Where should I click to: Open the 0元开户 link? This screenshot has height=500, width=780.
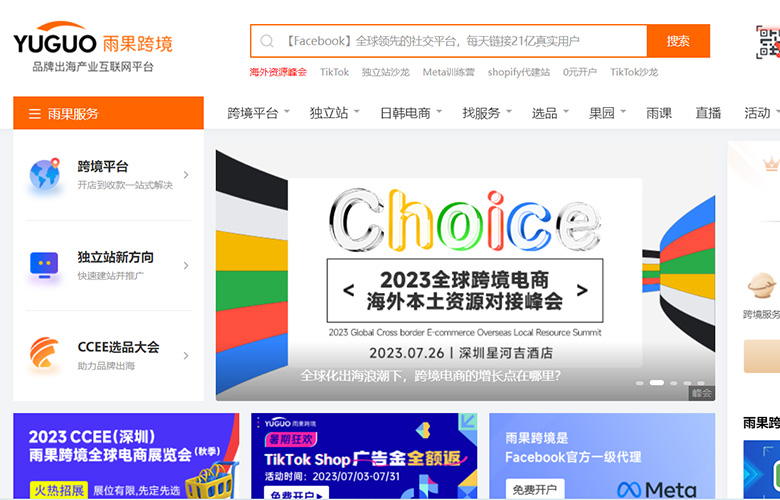coord(580,72)
